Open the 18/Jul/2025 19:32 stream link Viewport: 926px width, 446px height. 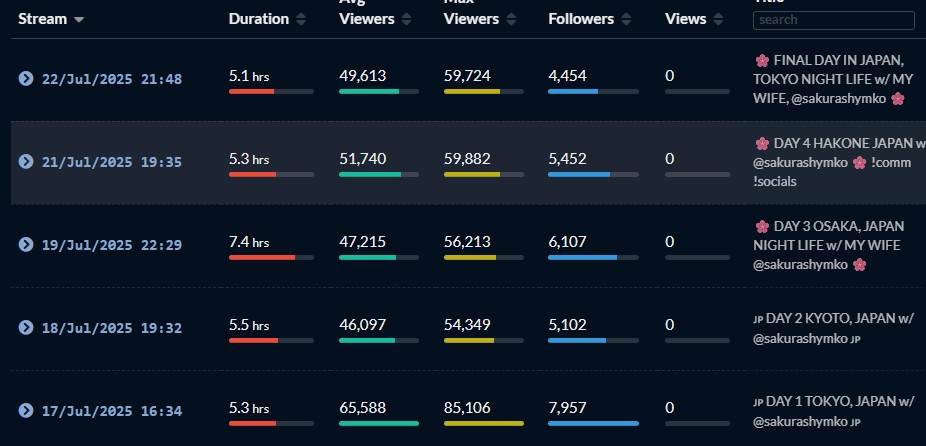coord(112,327)
